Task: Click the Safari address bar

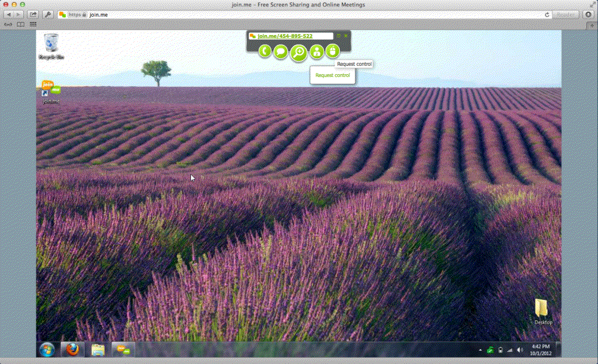Action: [x=310, y=14]
